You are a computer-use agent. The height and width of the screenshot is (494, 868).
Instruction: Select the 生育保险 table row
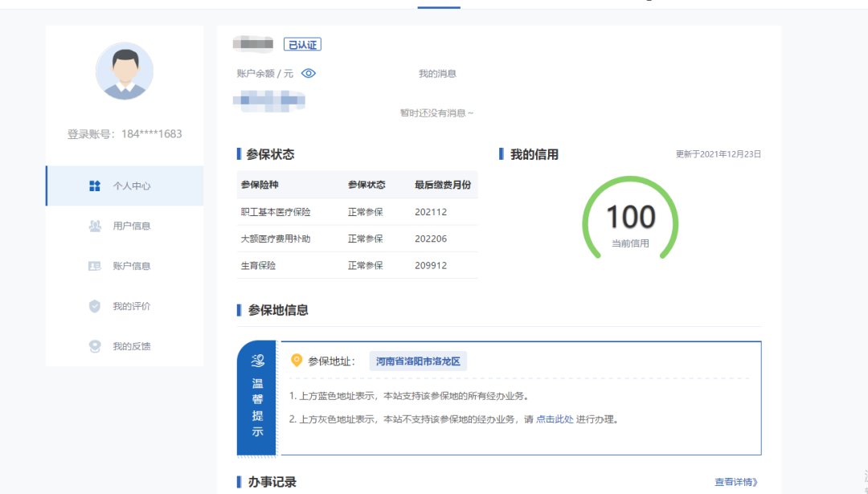357,265
